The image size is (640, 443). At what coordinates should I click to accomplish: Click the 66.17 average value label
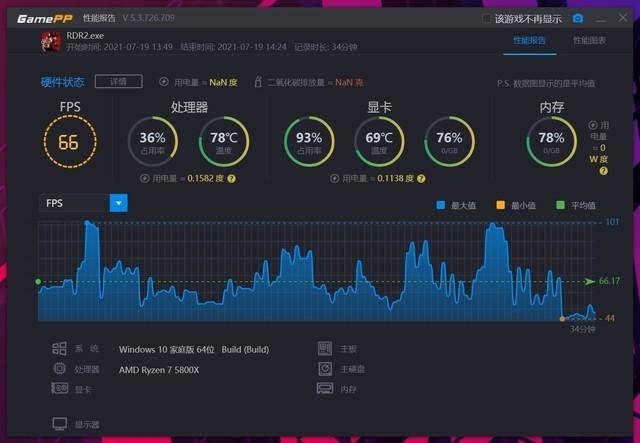(609, 281)
